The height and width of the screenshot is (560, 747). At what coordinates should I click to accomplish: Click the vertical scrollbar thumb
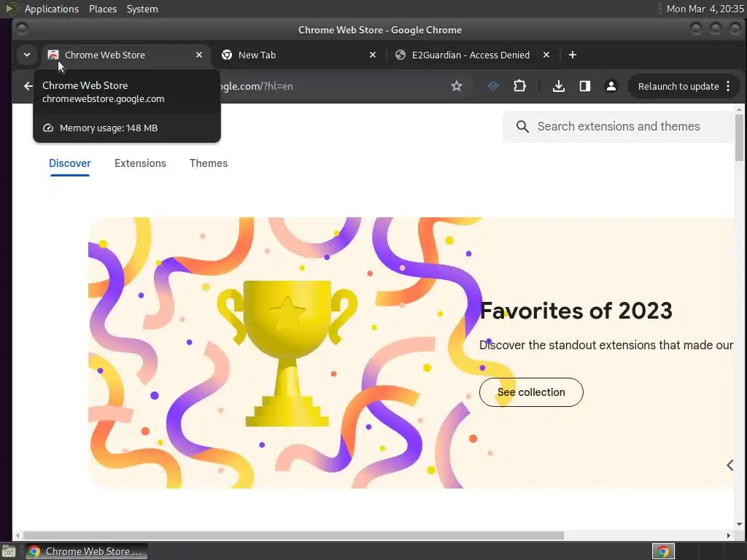coord(739,138)
